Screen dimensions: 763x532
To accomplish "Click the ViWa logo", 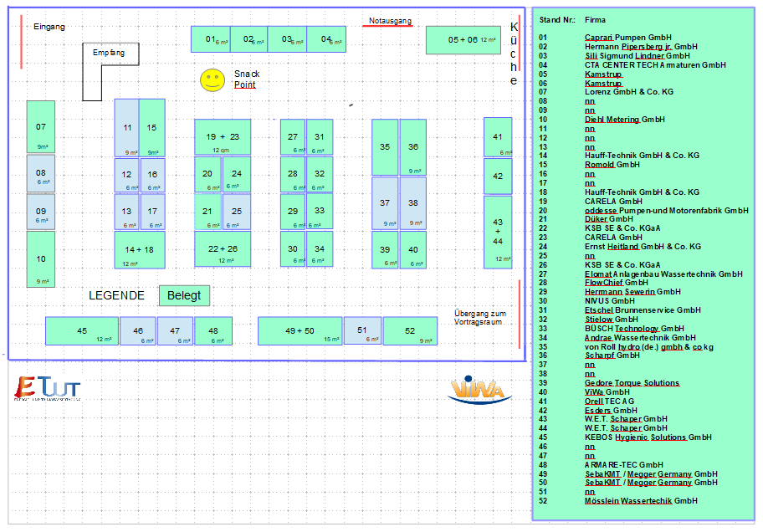I will coord(479,390).
